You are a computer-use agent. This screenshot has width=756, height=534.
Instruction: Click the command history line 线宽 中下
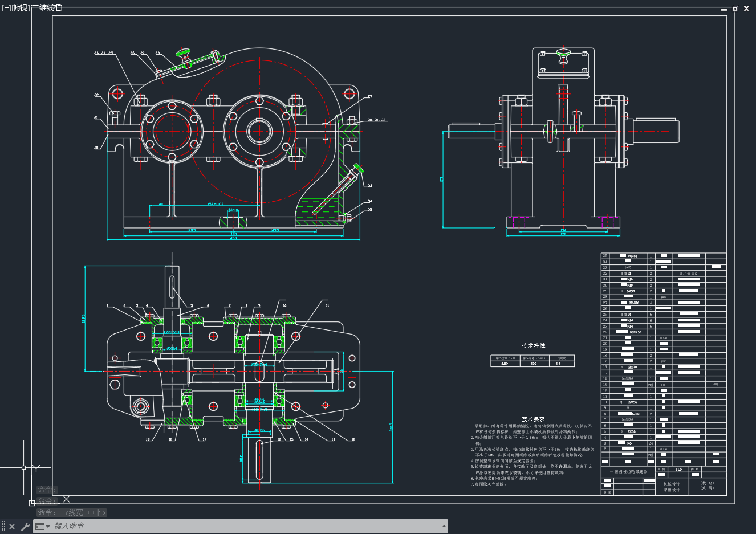click(71, 512)
